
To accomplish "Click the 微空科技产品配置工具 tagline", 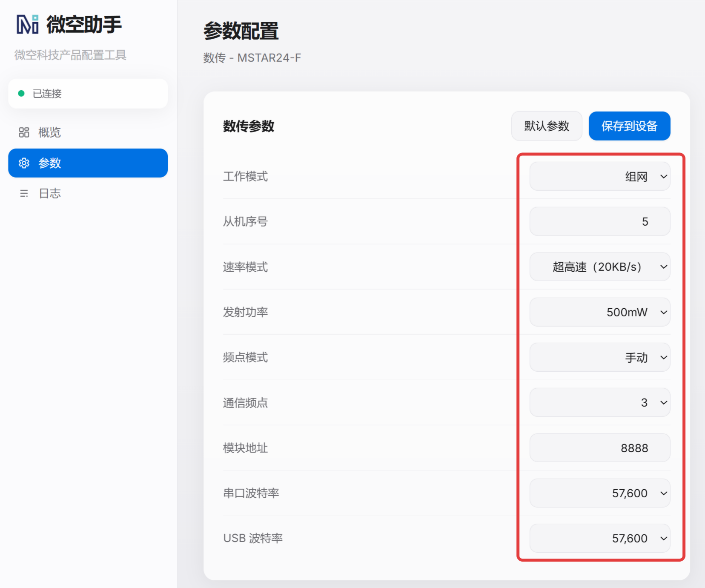I will point(70,55).
